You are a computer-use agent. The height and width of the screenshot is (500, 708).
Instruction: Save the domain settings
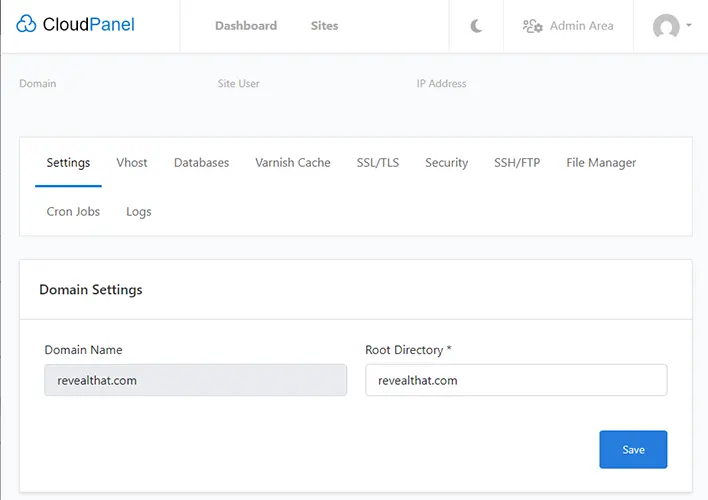[x=633, y=449]
